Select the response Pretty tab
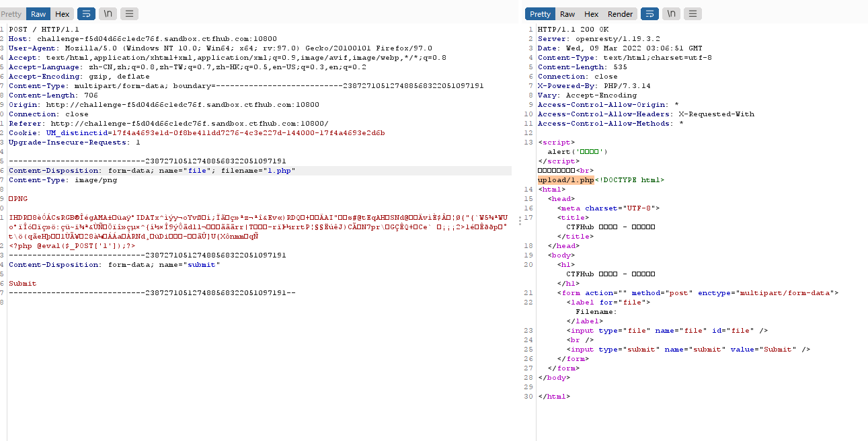Screen dimensions: 868x441 click(540, 14)
